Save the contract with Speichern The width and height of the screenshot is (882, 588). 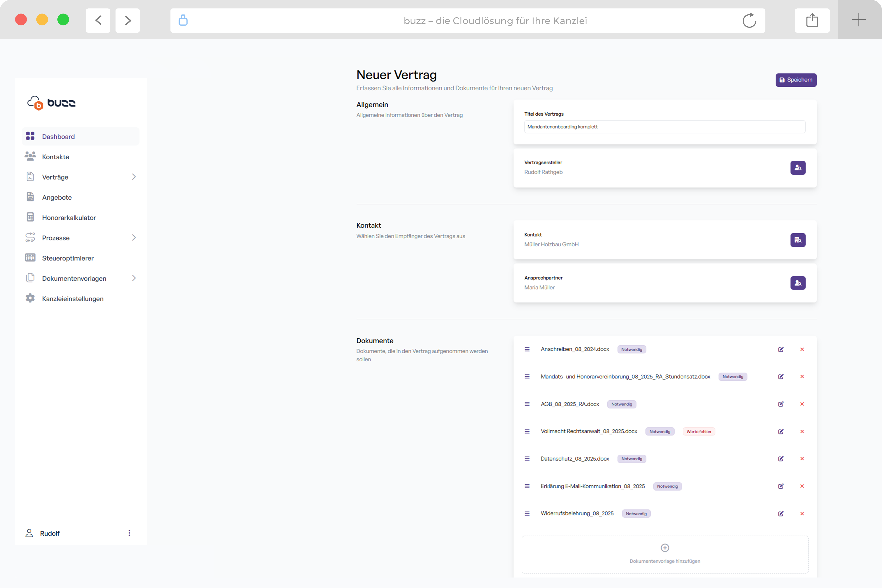[x=796, y=80]
